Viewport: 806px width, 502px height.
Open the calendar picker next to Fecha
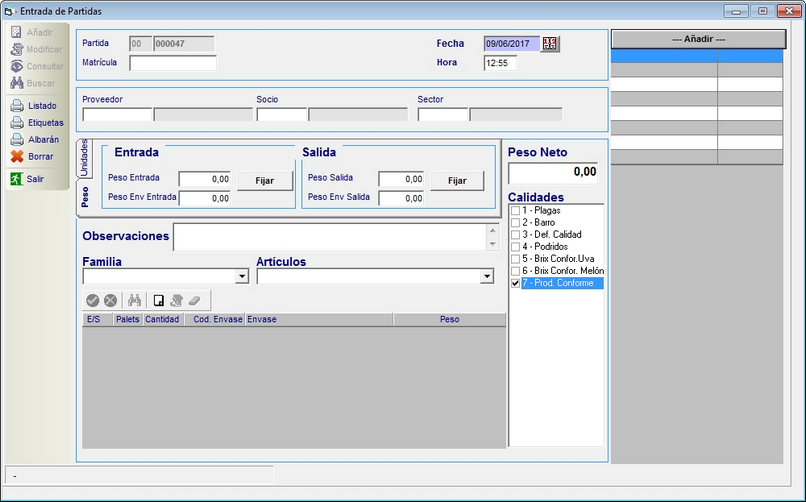pyautogui.click(x=550, y=44)
